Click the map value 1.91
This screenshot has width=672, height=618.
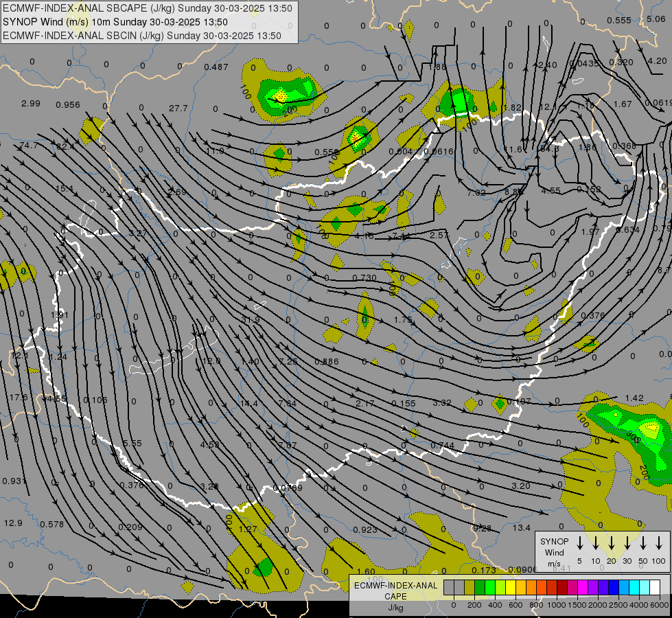pyautogui.click(x=60, y=314)
